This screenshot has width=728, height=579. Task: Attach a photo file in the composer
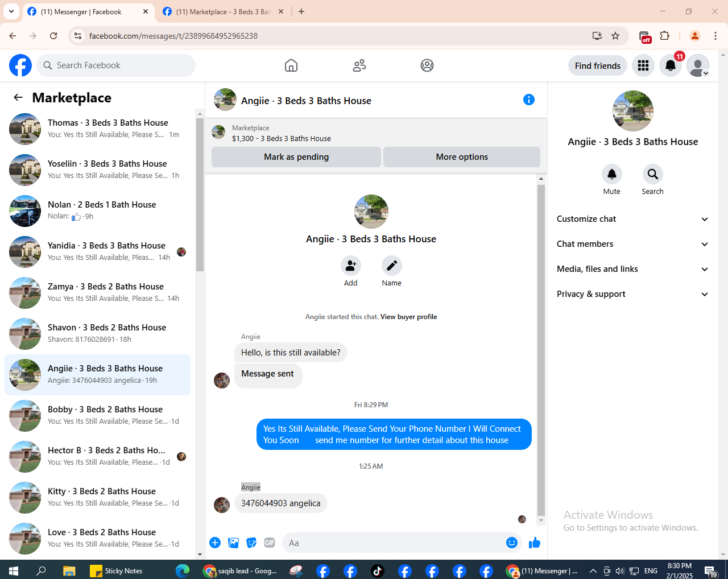coord(233,543)
